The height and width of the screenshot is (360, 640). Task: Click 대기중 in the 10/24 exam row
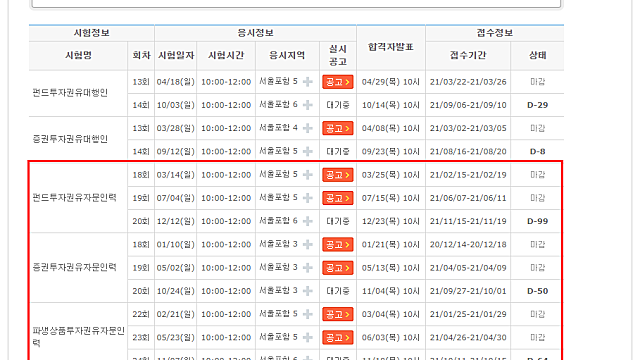tap(338, 291)
